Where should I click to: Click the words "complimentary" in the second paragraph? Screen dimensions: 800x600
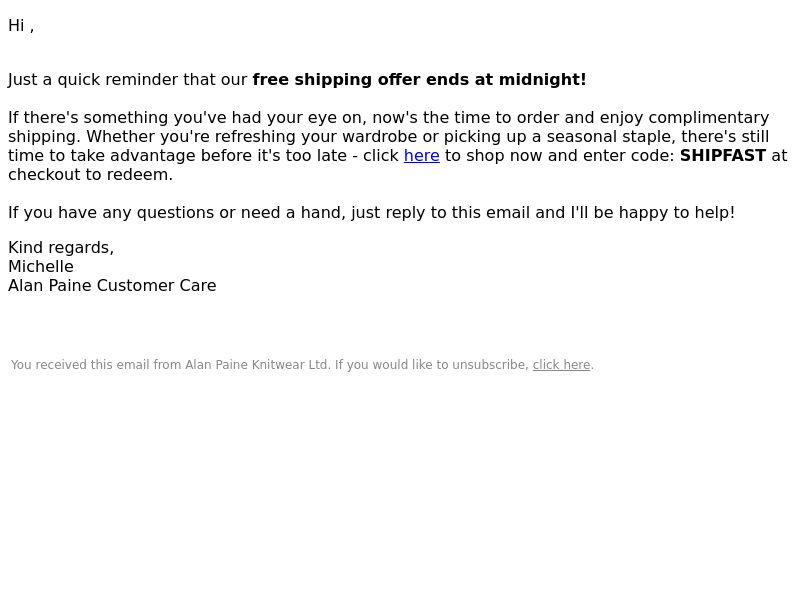pos(709,118)
